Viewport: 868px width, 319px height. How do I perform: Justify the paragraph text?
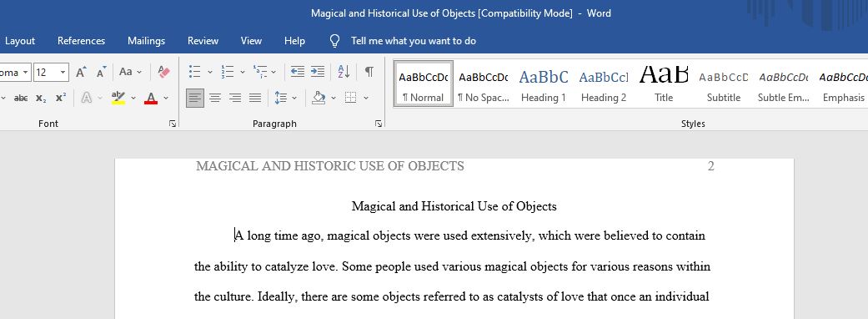click(x=255, y=99)
